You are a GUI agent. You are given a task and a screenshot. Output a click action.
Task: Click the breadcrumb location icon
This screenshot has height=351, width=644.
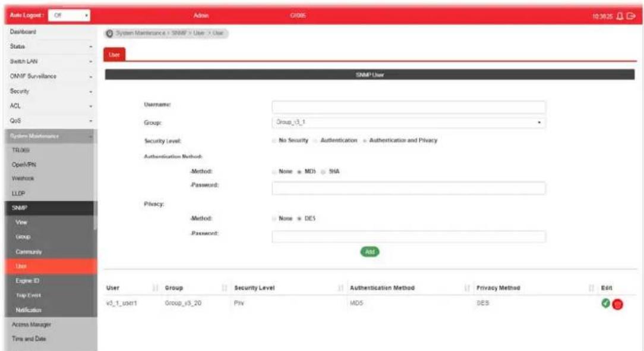pyautogui.click(x=109, y=33)
